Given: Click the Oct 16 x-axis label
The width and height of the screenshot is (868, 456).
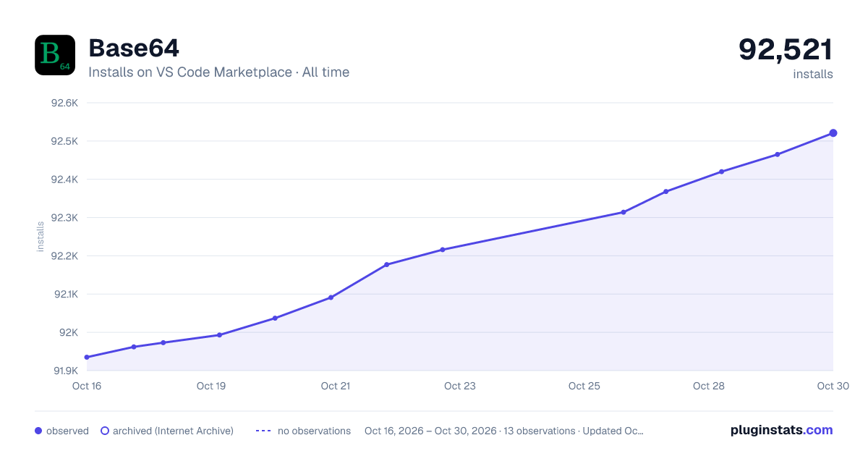Looking at the screenshot, I should (x=87, y=386).
